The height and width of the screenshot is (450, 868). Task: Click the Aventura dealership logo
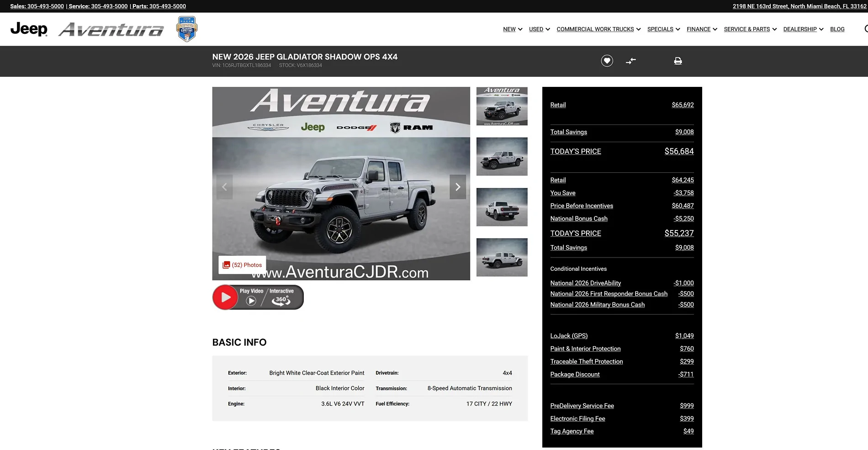pyautogui.click(x=111, y=30)
